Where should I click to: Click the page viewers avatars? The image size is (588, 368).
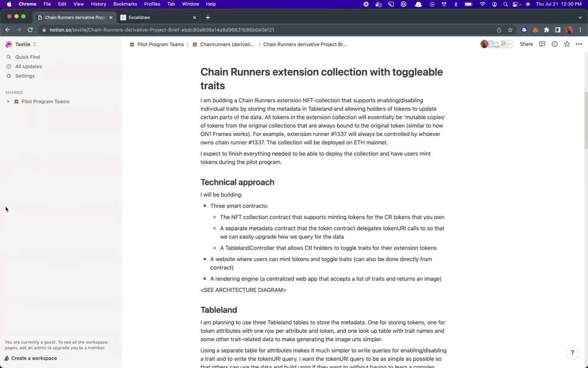click(497, 44)
